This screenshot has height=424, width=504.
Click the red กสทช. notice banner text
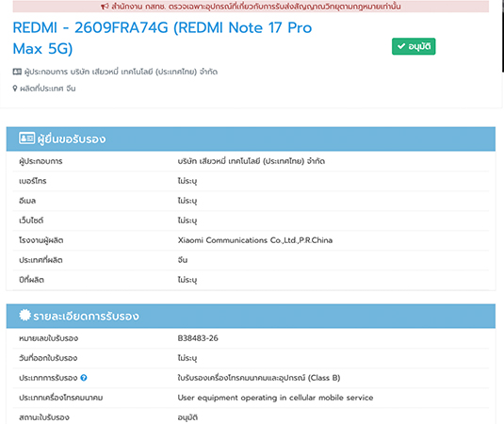(x=256, y=7)
